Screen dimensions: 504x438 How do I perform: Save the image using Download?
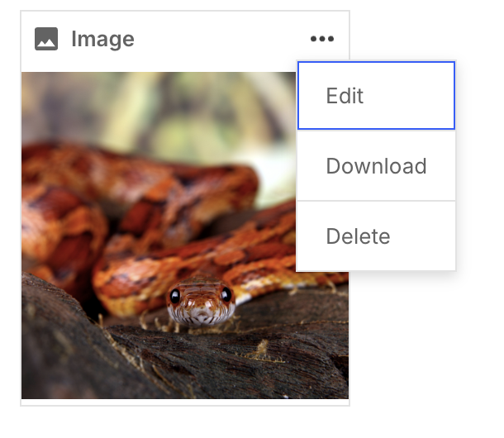coord(376,165)
